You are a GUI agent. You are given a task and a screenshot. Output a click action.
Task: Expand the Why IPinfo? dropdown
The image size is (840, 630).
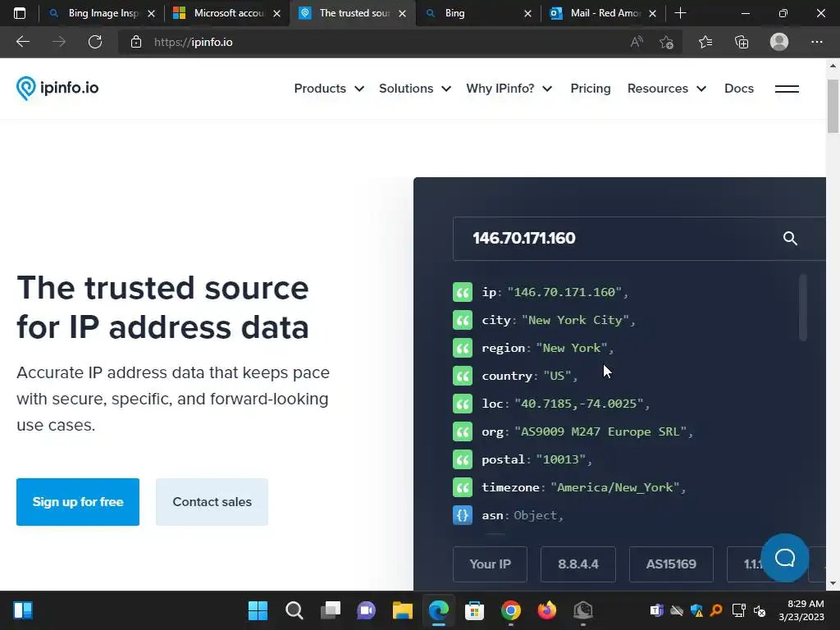click(509, 89)
